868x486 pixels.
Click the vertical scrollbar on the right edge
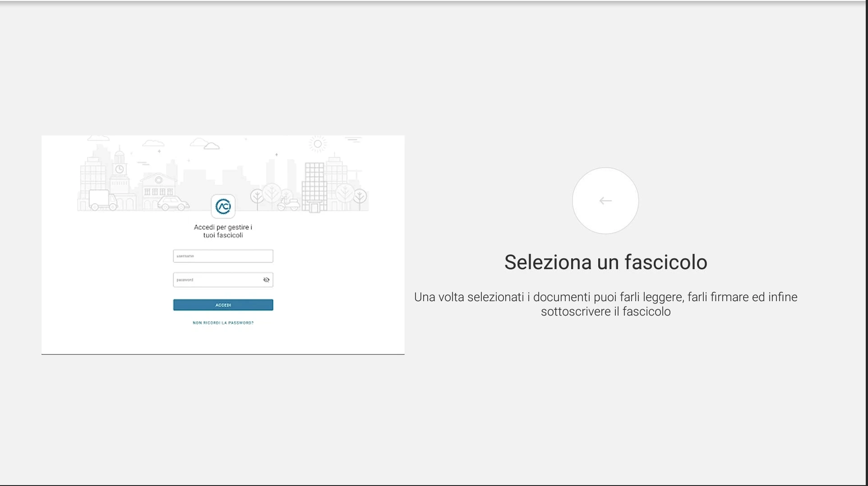coord(866,243)
